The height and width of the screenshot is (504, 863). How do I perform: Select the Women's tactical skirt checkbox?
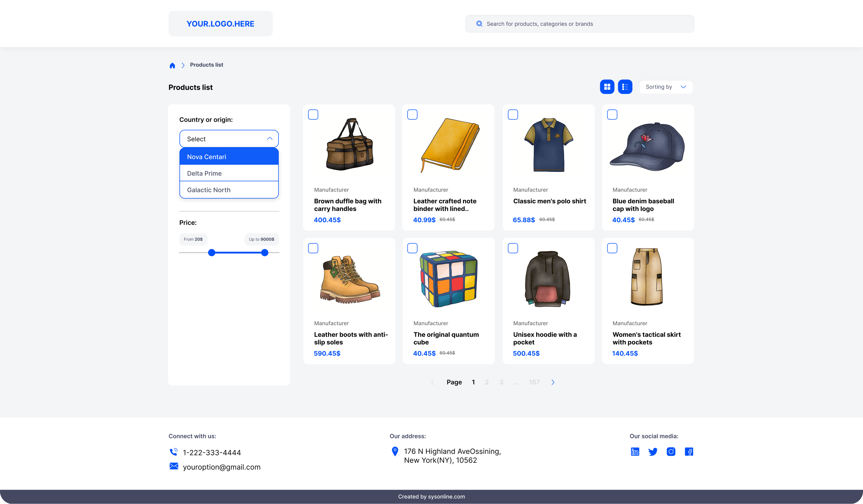tap(612, 248)
